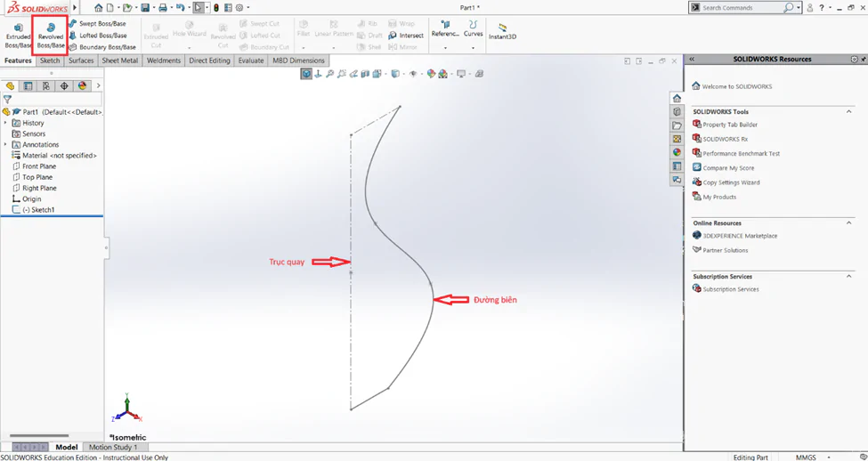Image resolution: width=868 pixels, height=461 pixels.
Task: Toggle Instant3D on or off
Action: [502, 31]
